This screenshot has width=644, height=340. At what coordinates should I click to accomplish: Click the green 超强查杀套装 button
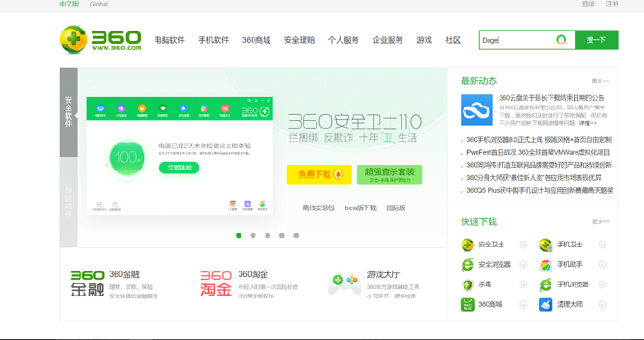coord(390,175)
